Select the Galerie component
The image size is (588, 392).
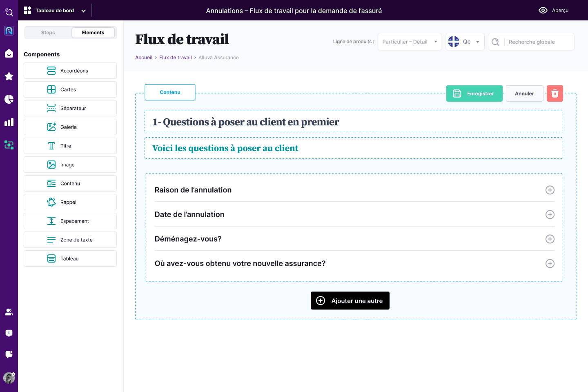[x=70, y=127]
